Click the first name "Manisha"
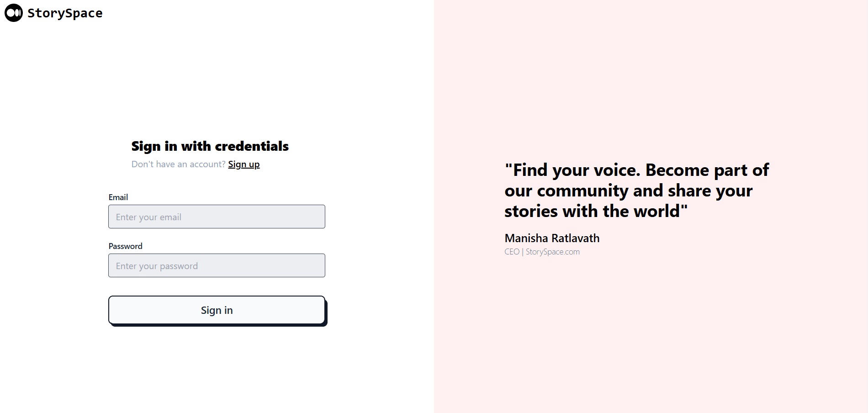The width and height of the screenshot is (868, 413). pos(526,238)
